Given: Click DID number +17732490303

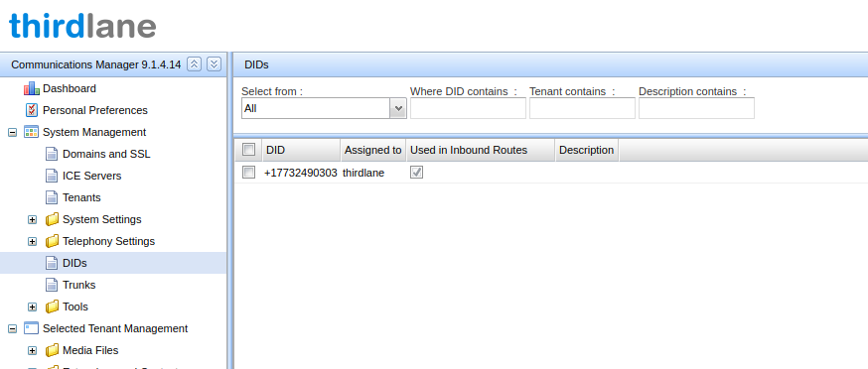Looking at the screenshot, I should [301, 173].
